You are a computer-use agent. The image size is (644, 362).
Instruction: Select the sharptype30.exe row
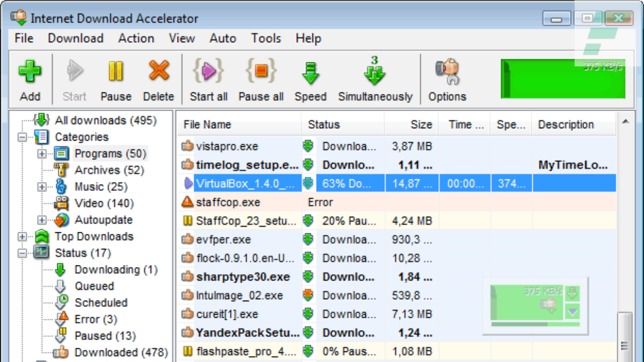coord(396,277)
